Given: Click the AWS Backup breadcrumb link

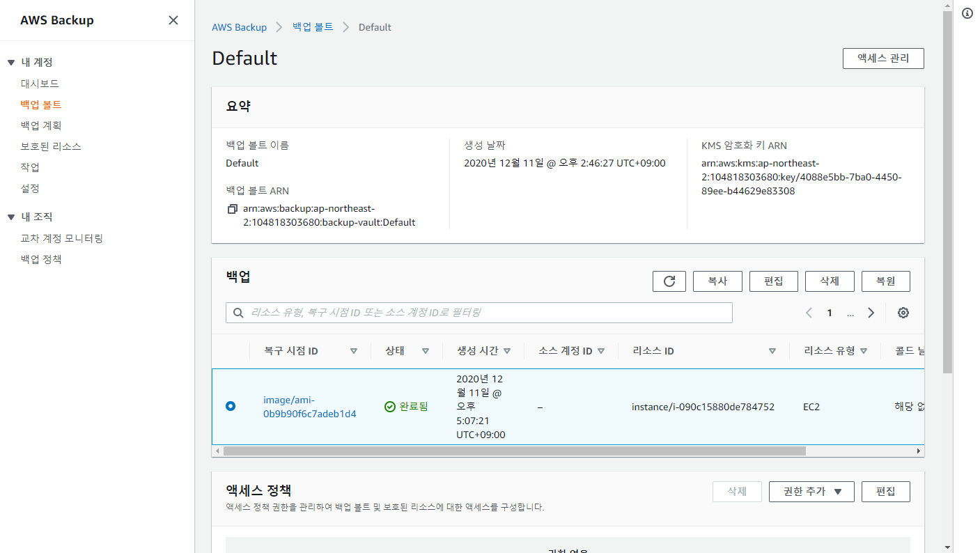Looking at the screenshot, I should [x=240, y=27].
